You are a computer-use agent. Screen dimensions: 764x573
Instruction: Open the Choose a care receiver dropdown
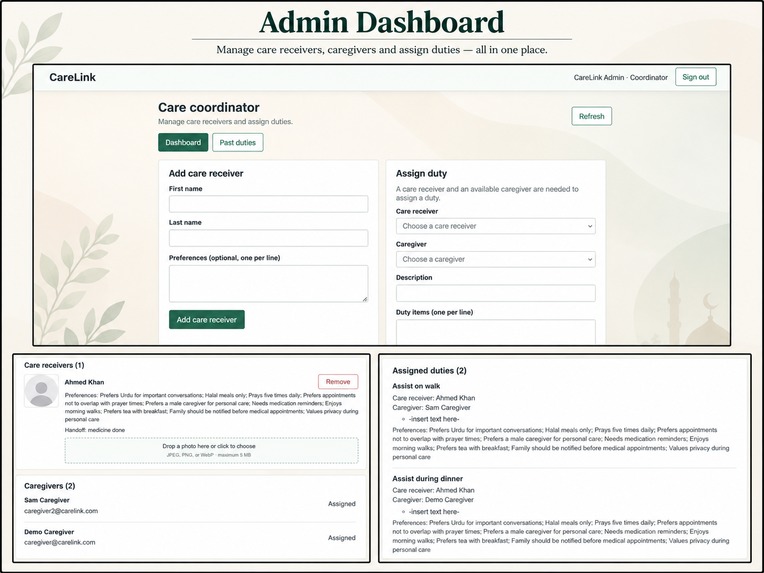[x=496, y=226]
